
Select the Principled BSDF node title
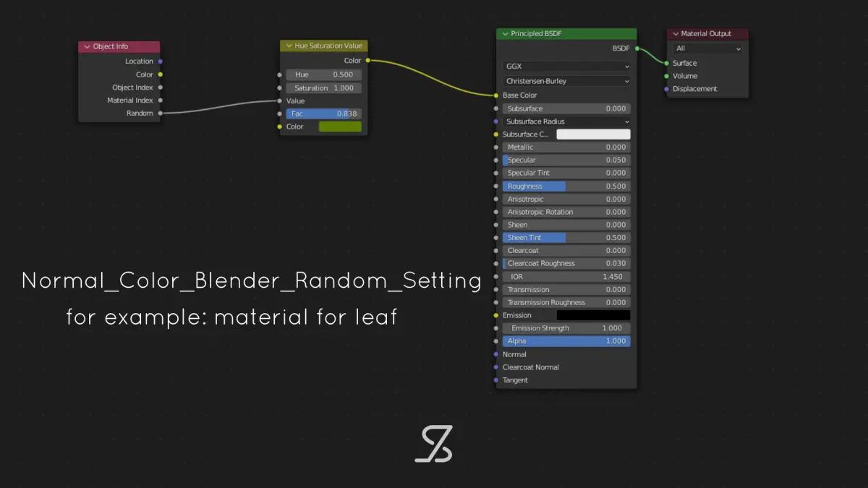[x=536, y=34]
